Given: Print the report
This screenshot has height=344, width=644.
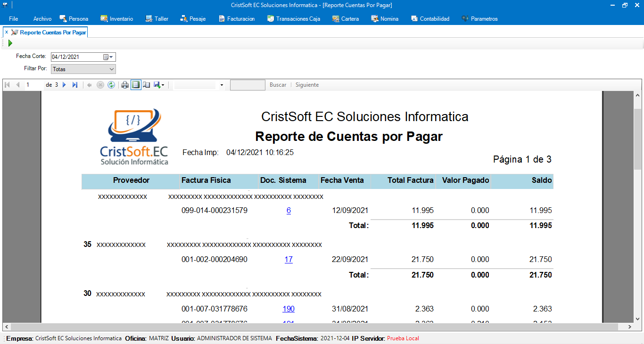Looking at the screenshot, I should point(125,85).
